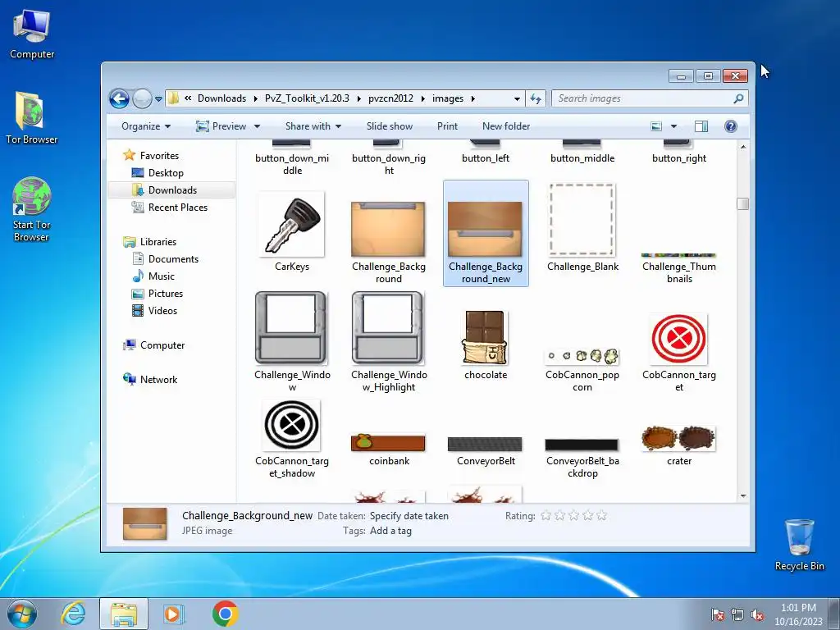Expand the arrow after images breadcrumb

coord(473,98)
